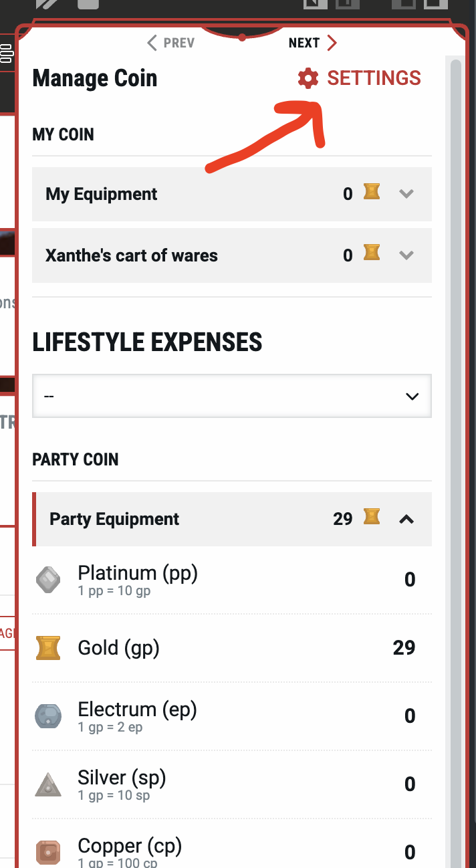The width and height of the screenshot is (476, 868).
Task: Click the Settings gear icon
Action: coord(308,79)
